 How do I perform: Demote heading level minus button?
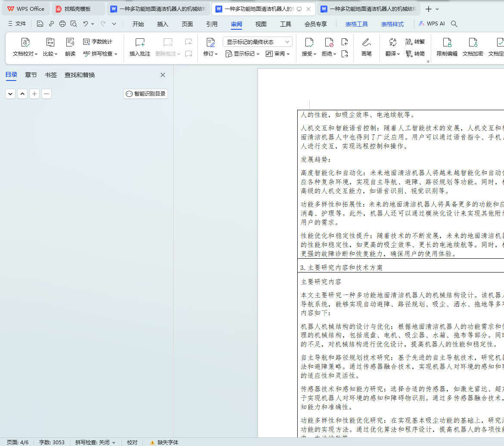pyautogui.click(x=47, y=94)
